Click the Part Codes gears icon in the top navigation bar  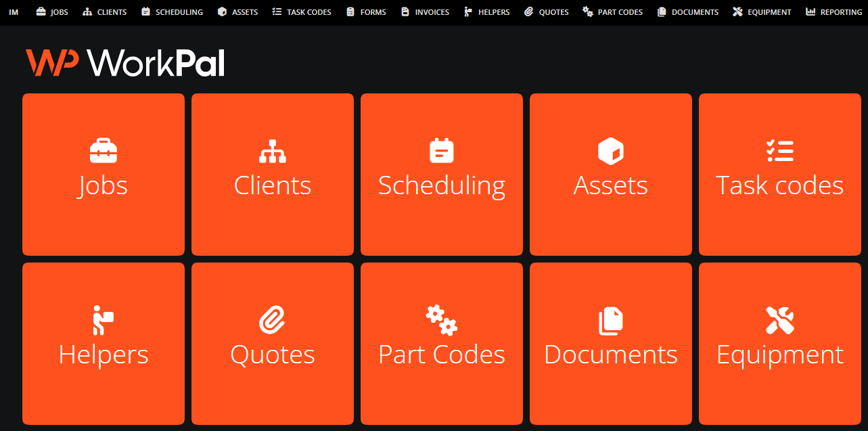[x=588, y=12]
